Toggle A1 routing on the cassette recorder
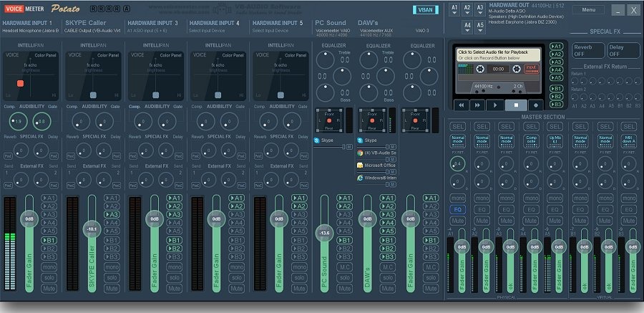Screen dimensions: 644x313 tap(556, 46)
